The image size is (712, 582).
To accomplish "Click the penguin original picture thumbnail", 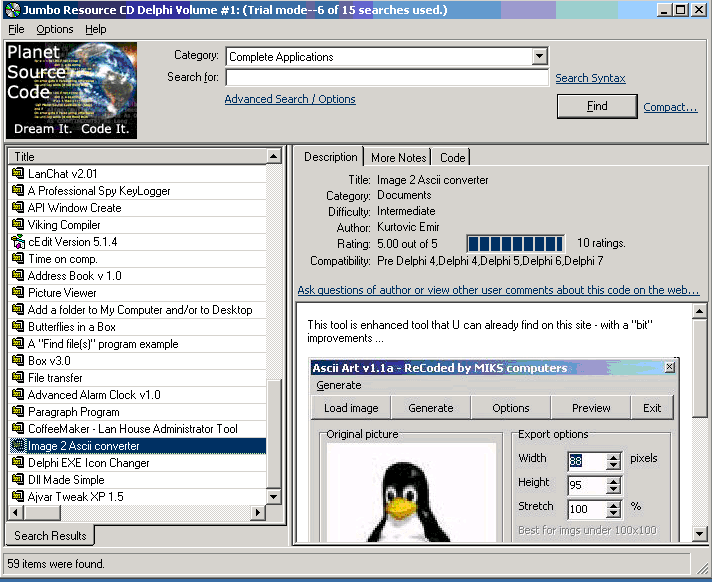I will tap(411, 493).
